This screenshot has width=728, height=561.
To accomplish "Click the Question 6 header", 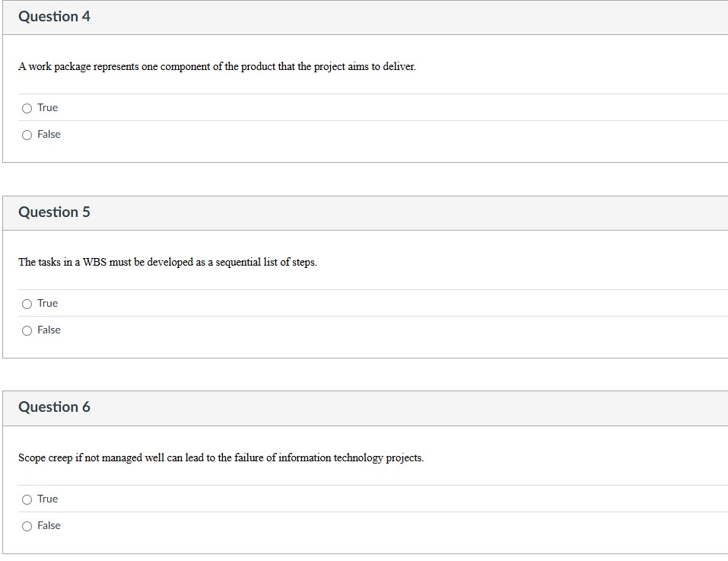I will (54, 406).
